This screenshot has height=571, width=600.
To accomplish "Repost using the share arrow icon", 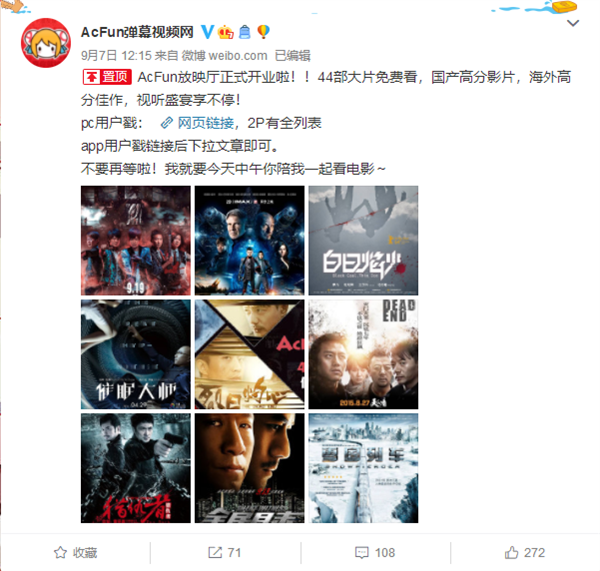I will click(215, 552).
